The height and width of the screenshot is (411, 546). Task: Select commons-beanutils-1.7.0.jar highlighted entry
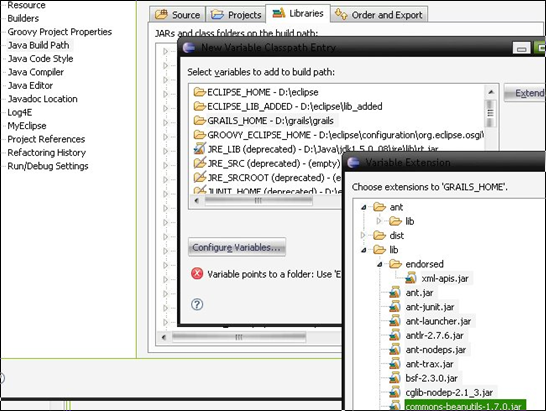pyautogui.click(x=465, y=406)
